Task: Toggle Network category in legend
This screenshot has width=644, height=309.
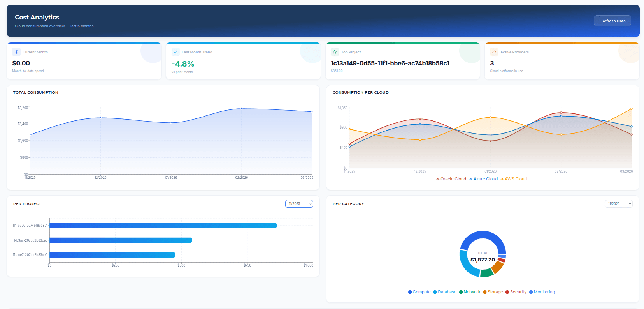Action: 470,292
